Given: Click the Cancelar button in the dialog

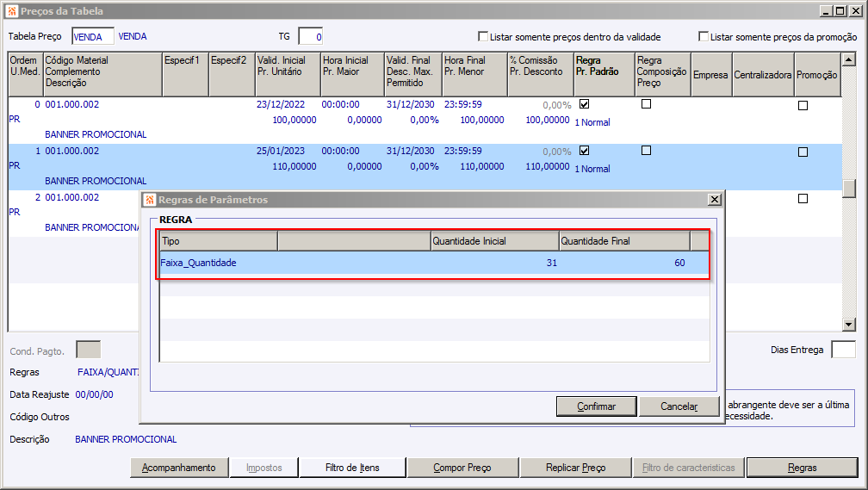Looking at the screenshot, I should tap(679, 406).
